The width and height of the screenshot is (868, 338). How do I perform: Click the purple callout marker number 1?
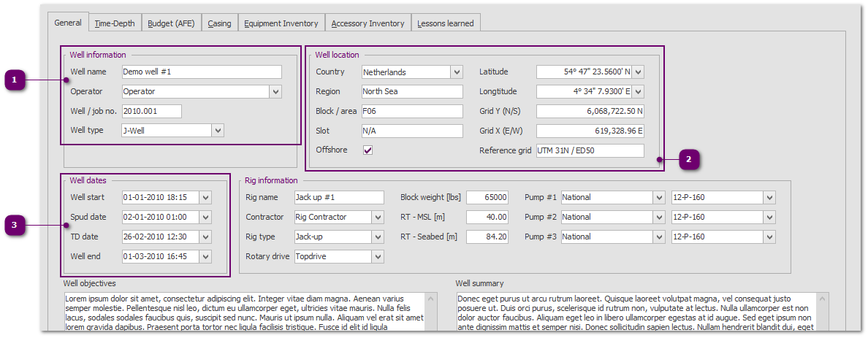[x=15, y=80]
